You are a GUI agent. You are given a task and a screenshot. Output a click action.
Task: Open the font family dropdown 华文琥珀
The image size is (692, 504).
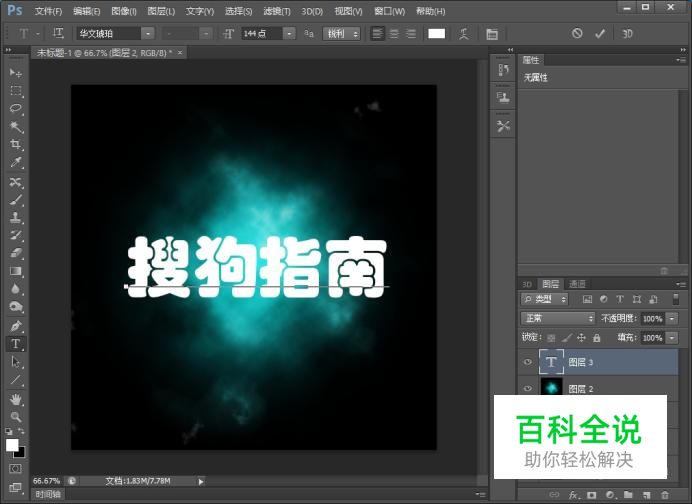tap(148, 34)
